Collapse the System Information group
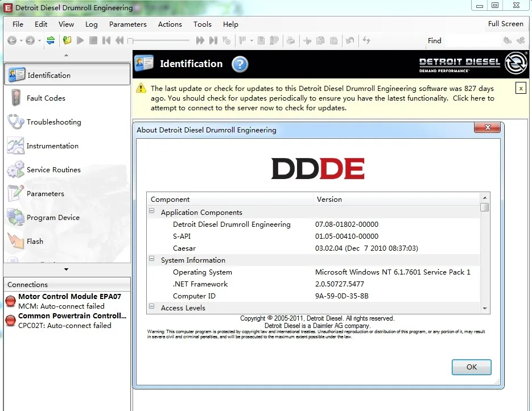 (x=152, y=260)
